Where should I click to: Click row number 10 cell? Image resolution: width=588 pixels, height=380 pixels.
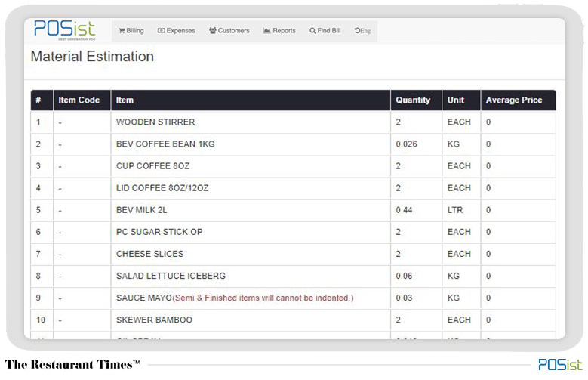pos(41,320)
